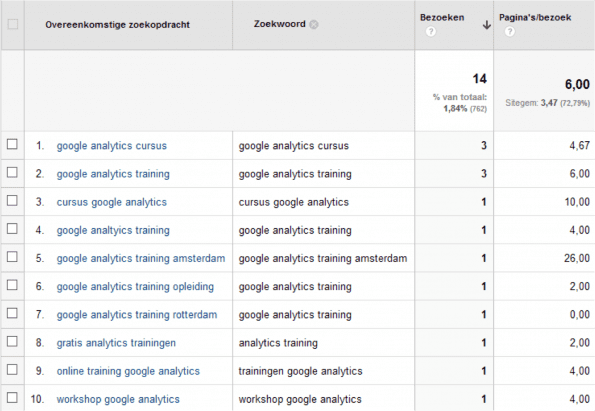Check the row for cursus google analytics

(x=12, y=200)
